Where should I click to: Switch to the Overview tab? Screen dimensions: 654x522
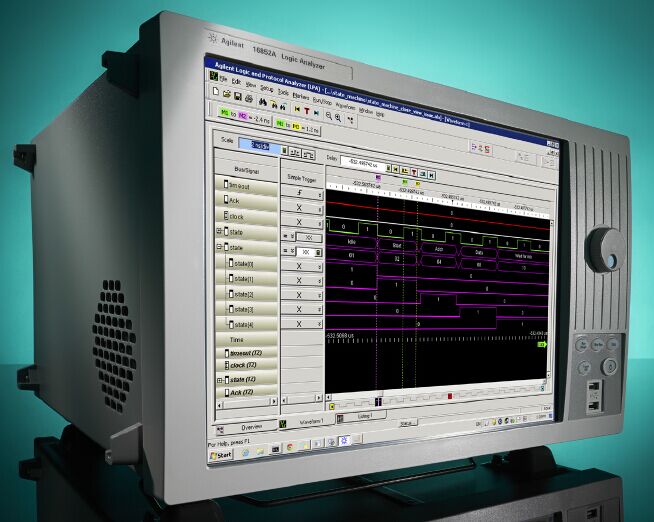point(246,427)
